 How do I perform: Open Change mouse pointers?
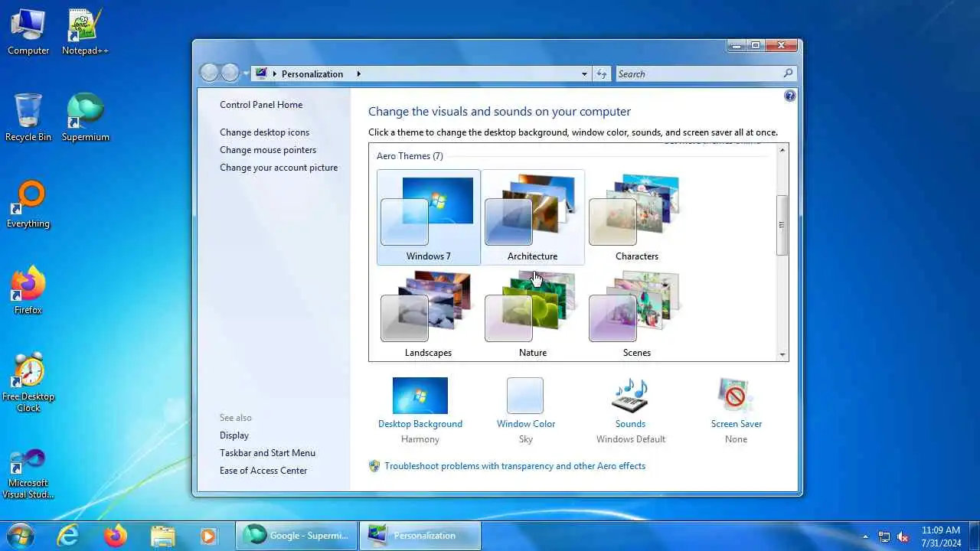click(268, 150)
